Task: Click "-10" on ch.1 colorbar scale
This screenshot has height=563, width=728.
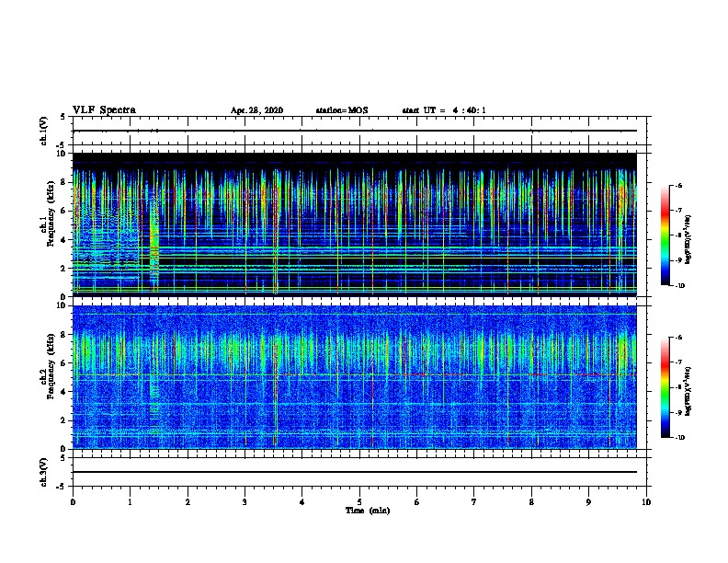Action: 679,286
